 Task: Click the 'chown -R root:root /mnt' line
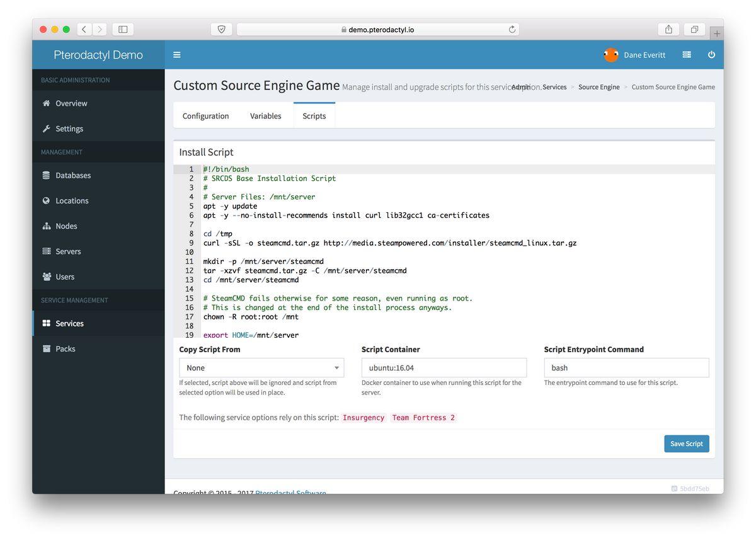[x=251, y=316]
